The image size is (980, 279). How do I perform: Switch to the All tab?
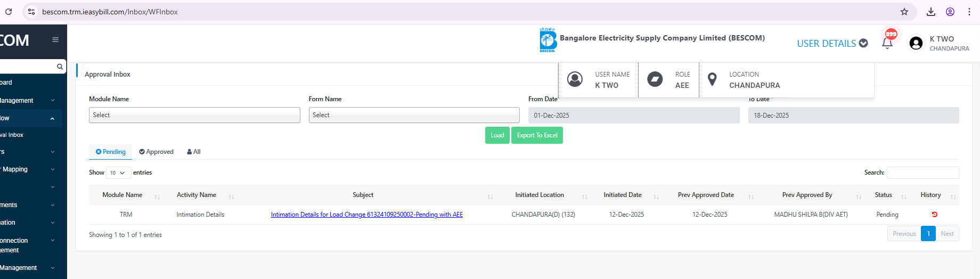(x=194, y=152)
